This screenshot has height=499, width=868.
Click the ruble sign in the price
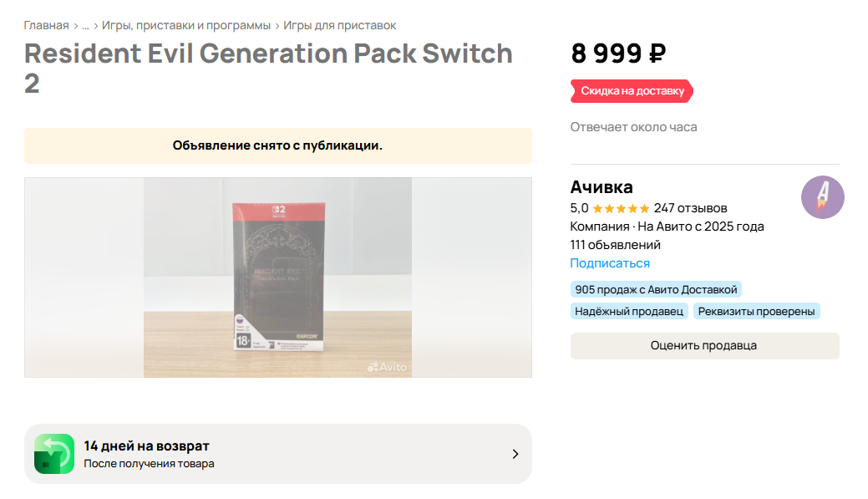[657, 53]
